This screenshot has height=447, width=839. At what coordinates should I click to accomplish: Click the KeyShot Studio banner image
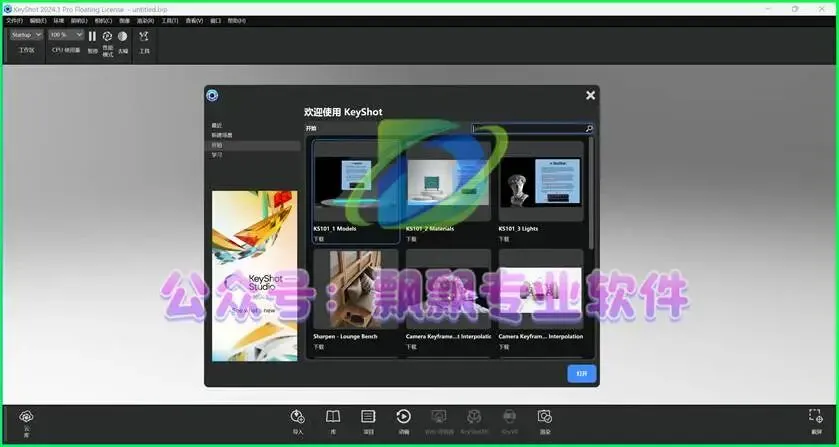pyautogui.click(x=255, y=276)
